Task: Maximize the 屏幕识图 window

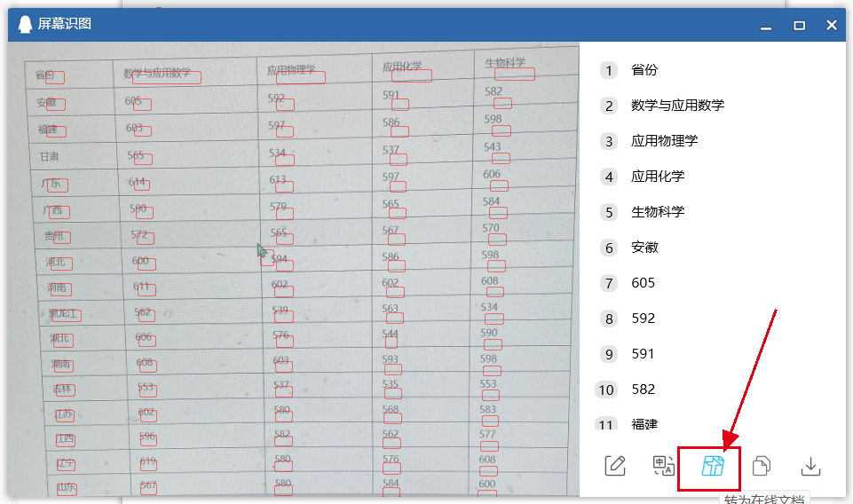Action: click(799, 26)
